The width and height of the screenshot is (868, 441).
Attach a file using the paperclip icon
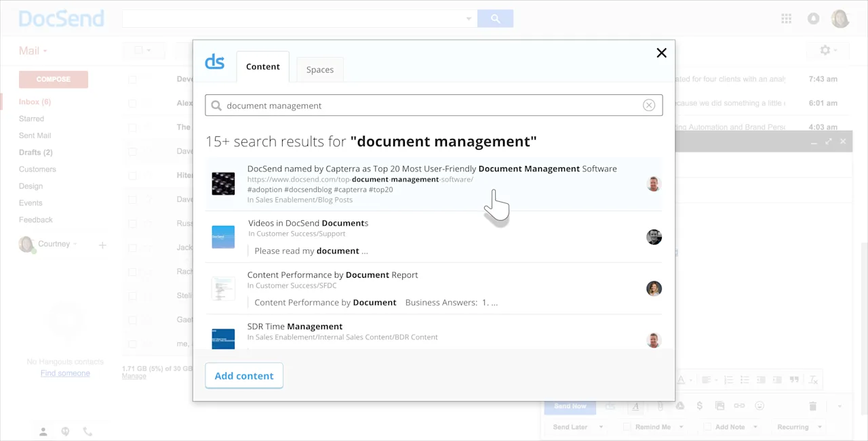[x=662, y=406]
